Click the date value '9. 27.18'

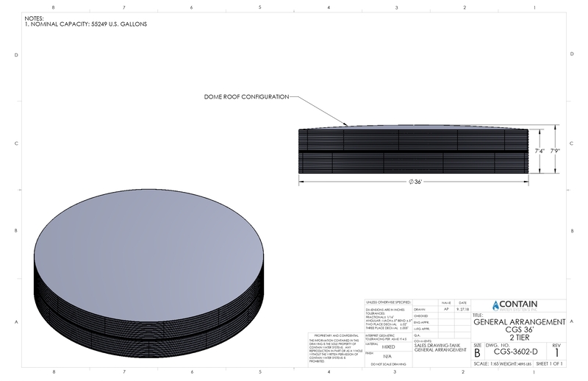pos(462,310)
